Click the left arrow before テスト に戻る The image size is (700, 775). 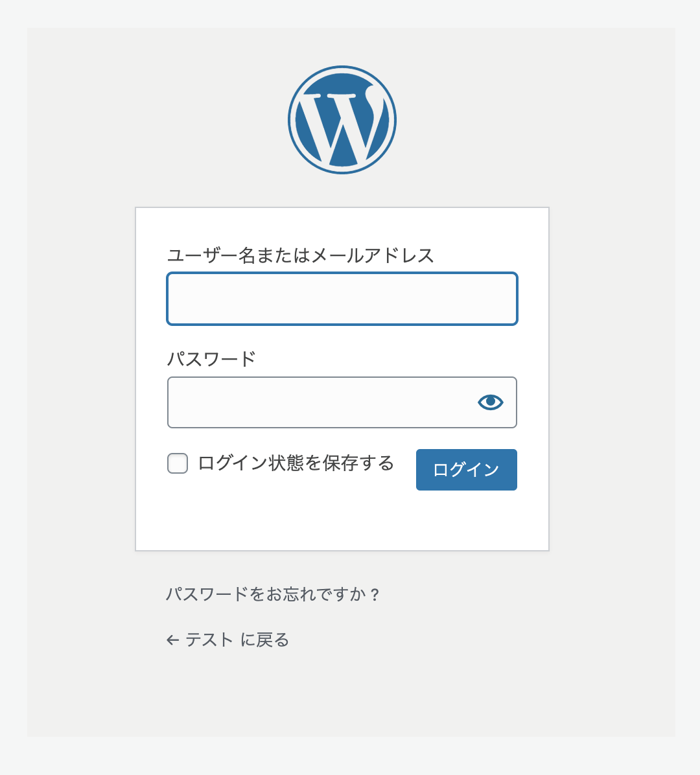point(172,640)
